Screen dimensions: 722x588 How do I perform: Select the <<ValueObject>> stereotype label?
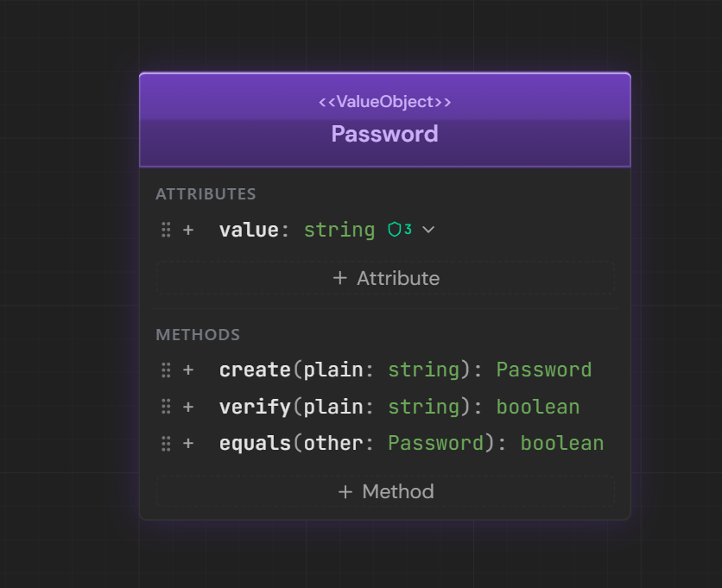[x=385, y=102]
